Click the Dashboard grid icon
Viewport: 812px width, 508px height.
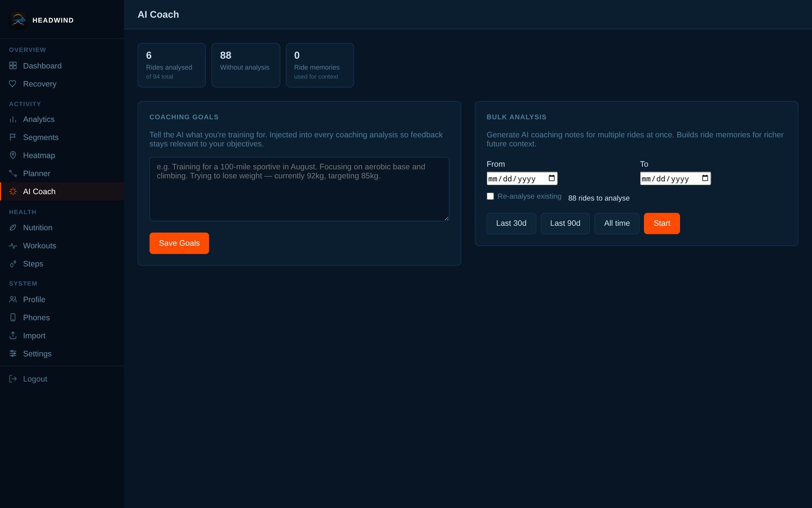(13, 66)
